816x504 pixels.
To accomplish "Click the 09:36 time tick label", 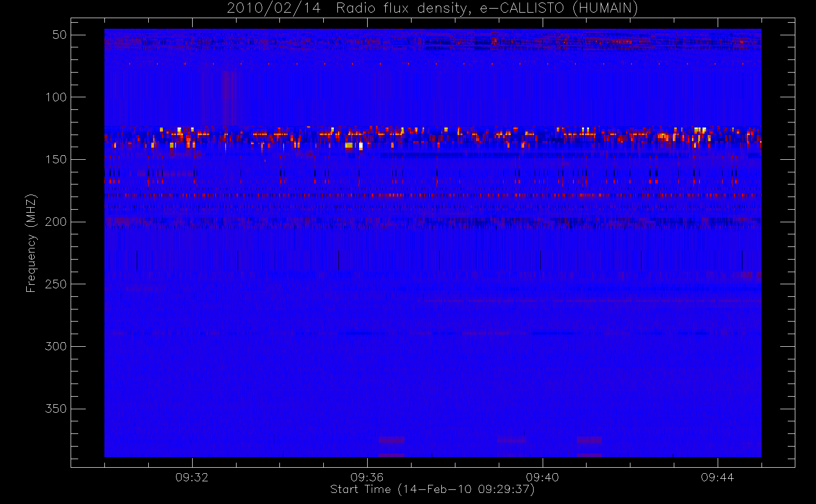I will click(x=367, y=477).
